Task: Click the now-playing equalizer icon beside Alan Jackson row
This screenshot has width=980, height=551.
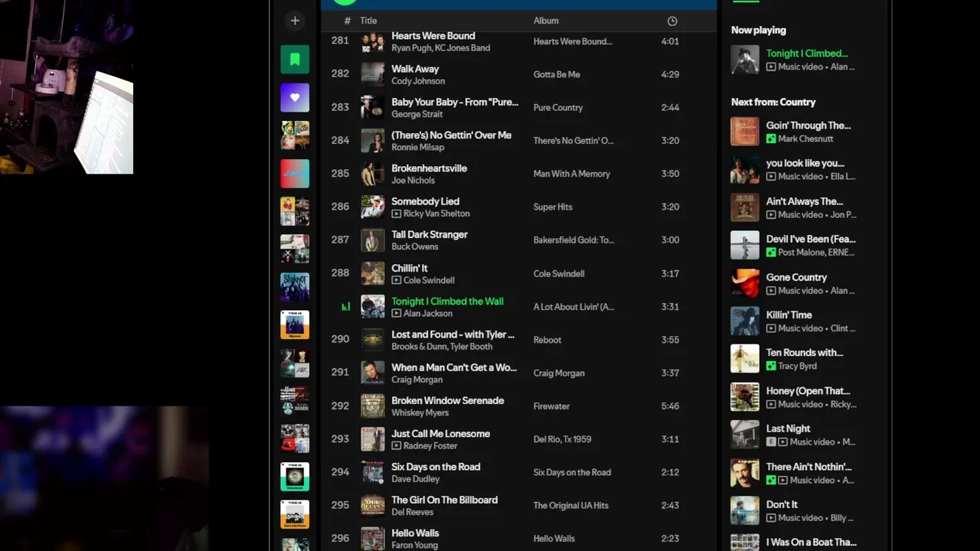Action: [x=346, y=307]
